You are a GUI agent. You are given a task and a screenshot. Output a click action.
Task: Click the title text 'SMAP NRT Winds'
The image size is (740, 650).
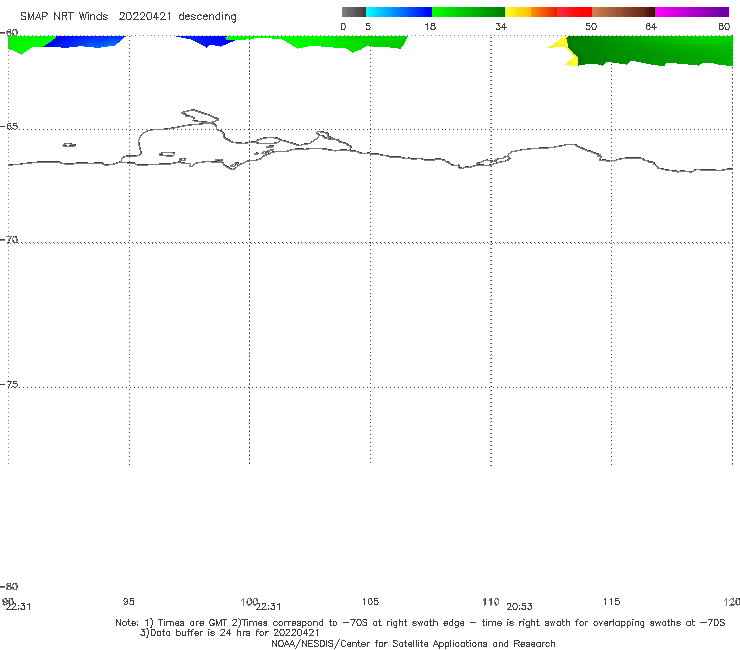point(64,17)
